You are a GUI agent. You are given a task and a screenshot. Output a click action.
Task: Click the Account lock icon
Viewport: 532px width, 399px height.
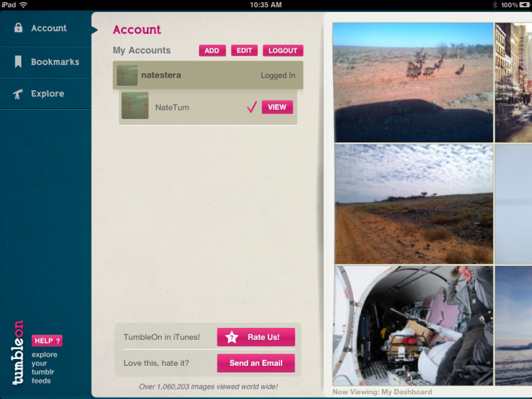[19, 28]
